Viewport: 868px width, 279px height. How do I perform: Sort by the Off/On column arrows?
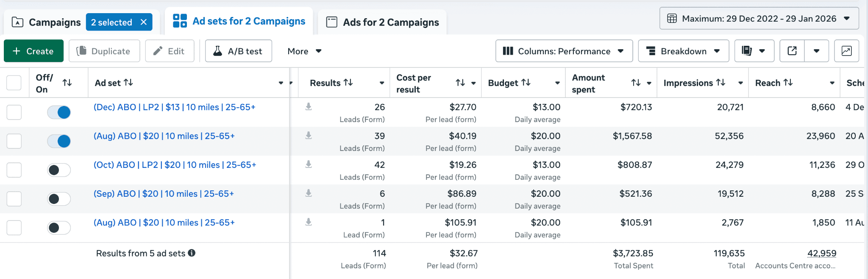tap(67, 83)
